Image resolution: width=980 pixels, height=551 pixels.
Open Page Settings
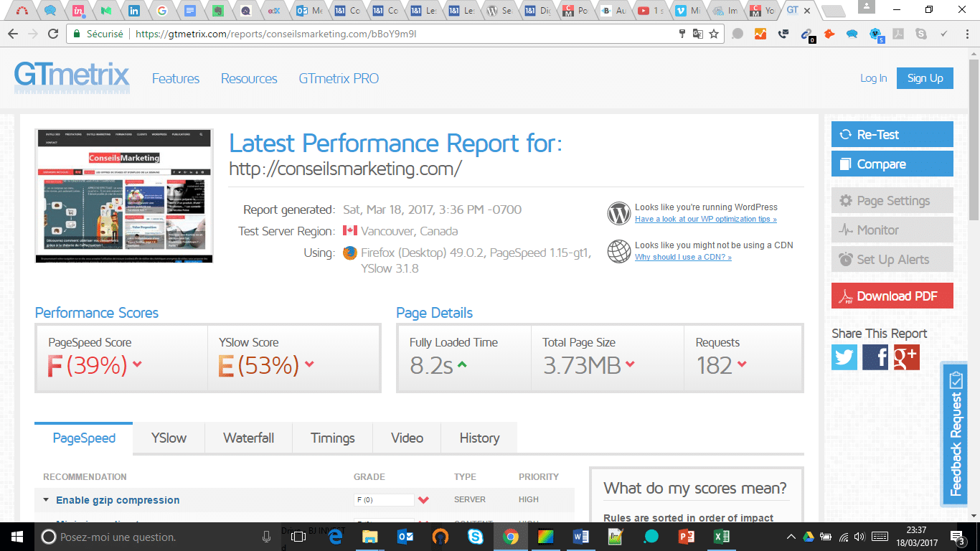click(892, 201)
